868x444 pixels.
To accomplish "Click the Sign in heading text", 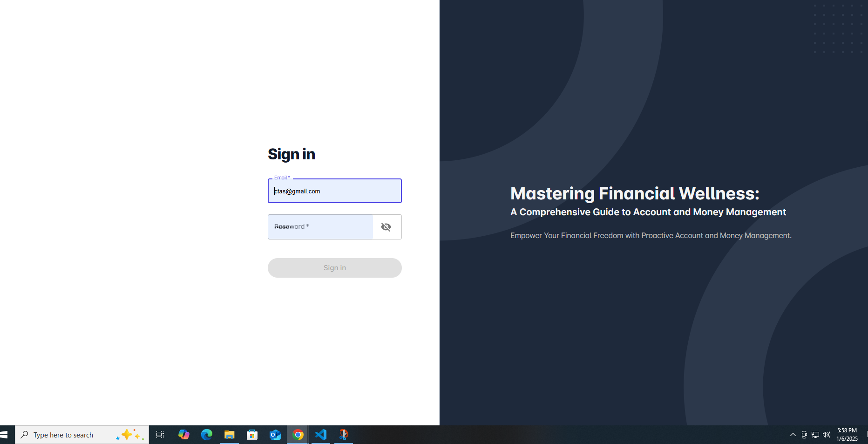I will pyautogui.click(x=292, y=154).
